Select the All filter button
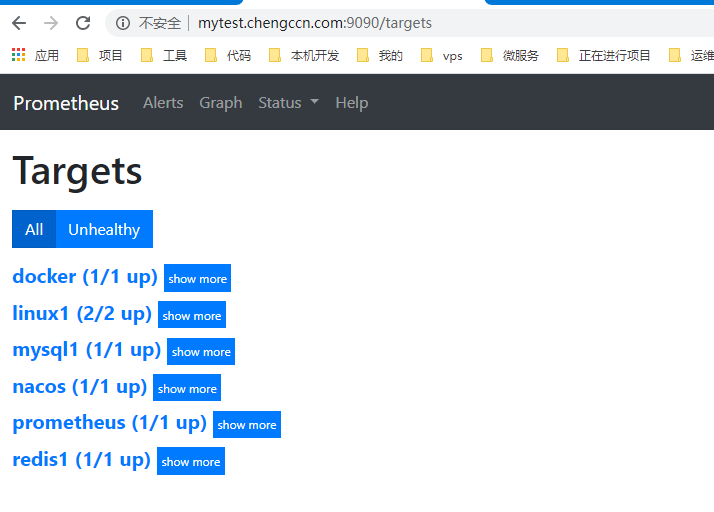The height and width of the screenshot is (512, 714). pyautogui.click(x=34, y=229)
